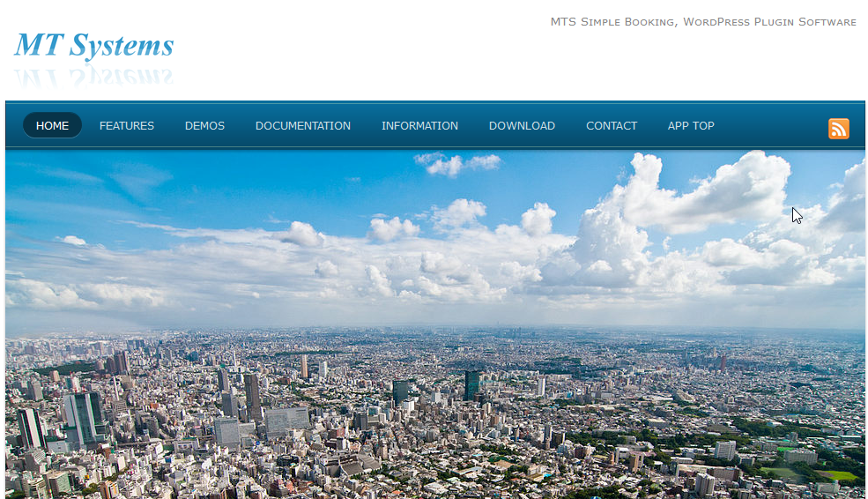
Task: Open the INFORMATION nav item
Action: click(419, 126)
